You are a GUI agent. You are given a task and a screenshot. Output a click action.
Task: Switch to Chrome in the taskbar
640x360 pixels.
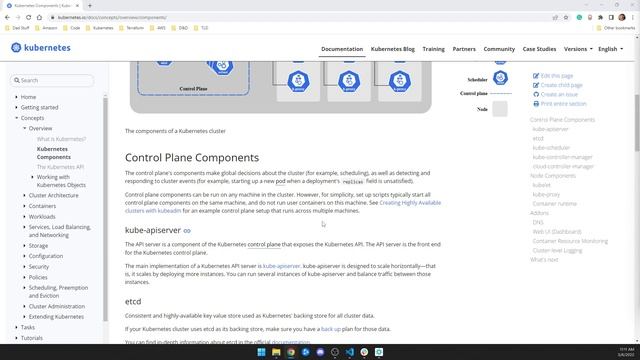pos(291,352)
